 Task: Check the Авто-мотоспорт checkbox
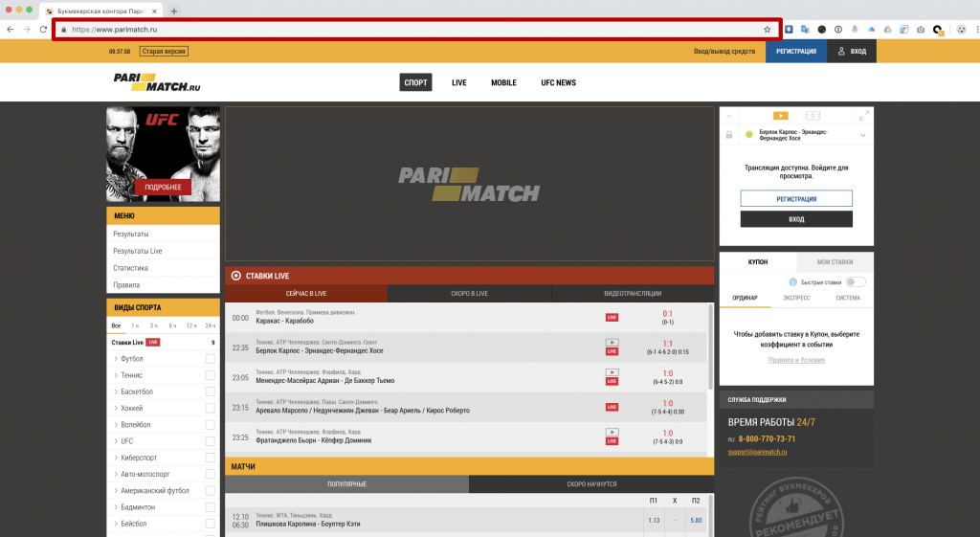[210, 474]
